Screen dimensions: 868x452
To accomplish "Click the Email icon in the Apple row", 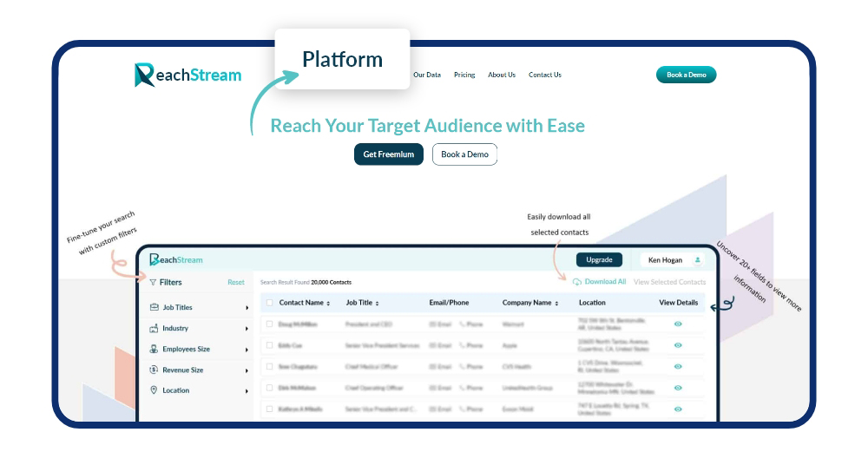I will pyautogui.click(x=432, y=345).
